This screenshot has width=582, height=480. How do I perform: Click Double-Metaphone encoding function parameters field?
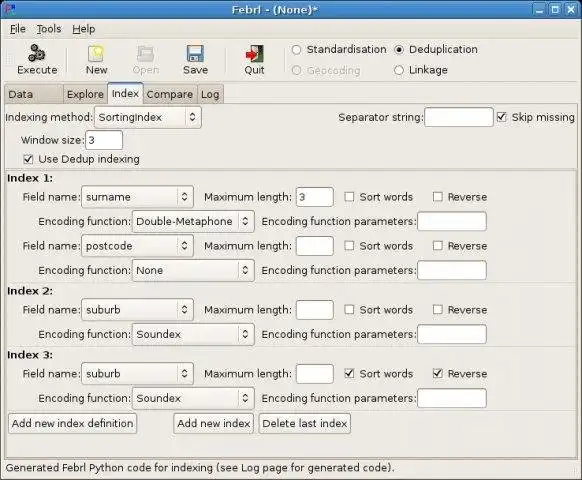click(452, 222)
